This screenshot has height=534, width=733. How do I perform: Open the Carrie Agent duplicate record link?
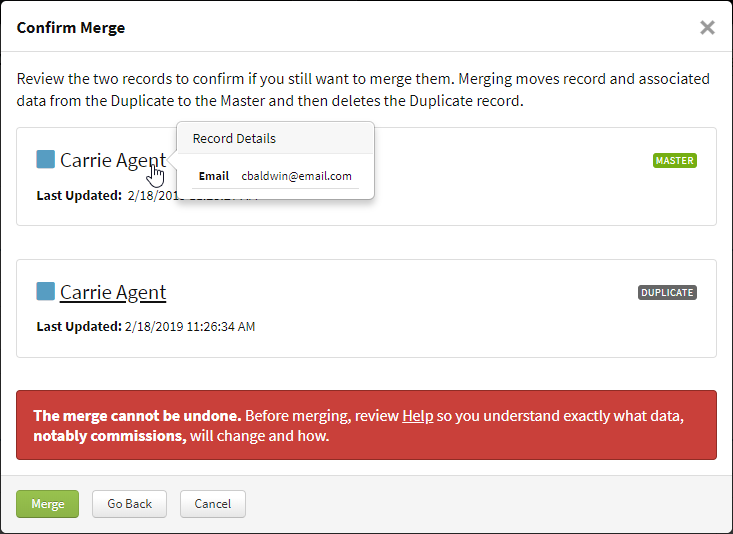[113, 292]
